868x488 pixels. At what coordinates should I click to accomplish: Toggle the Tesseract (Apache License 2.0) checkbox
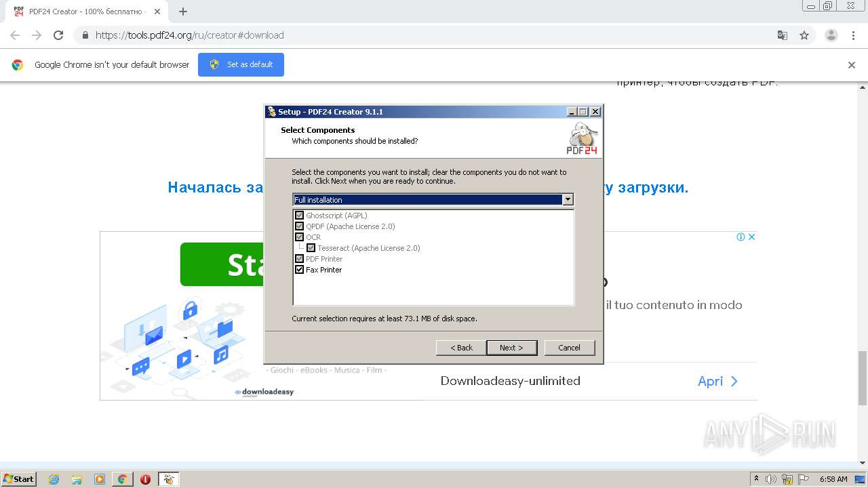point(311,248)
